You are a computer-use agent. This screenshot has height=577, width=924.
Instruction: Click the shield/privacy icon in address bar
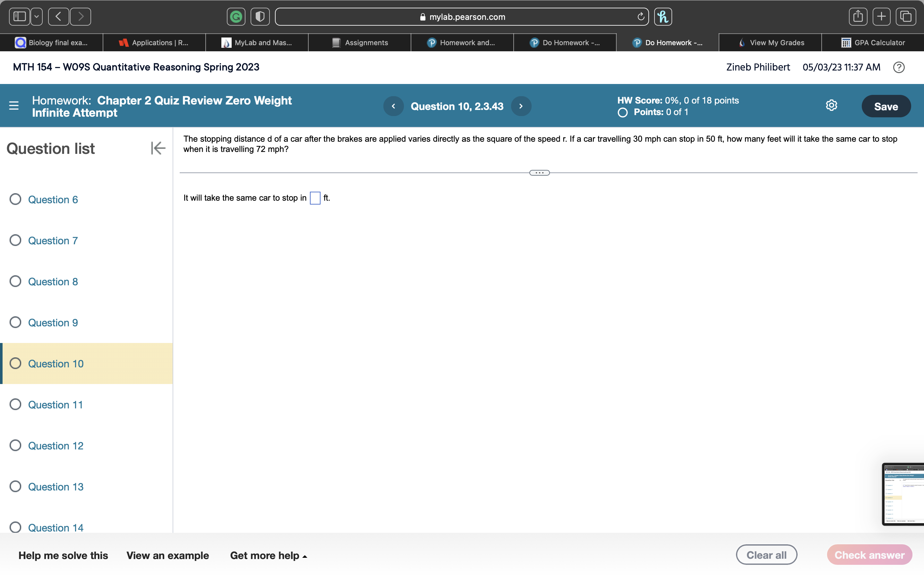[260, 16]
